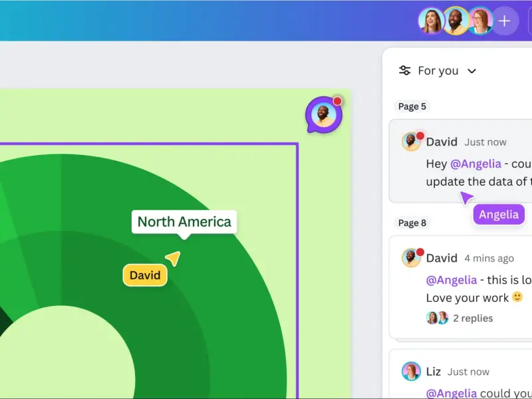Click the Just now timestamp on Liz's comment
This screenshot has width=532, height=399.
(468, 372)
